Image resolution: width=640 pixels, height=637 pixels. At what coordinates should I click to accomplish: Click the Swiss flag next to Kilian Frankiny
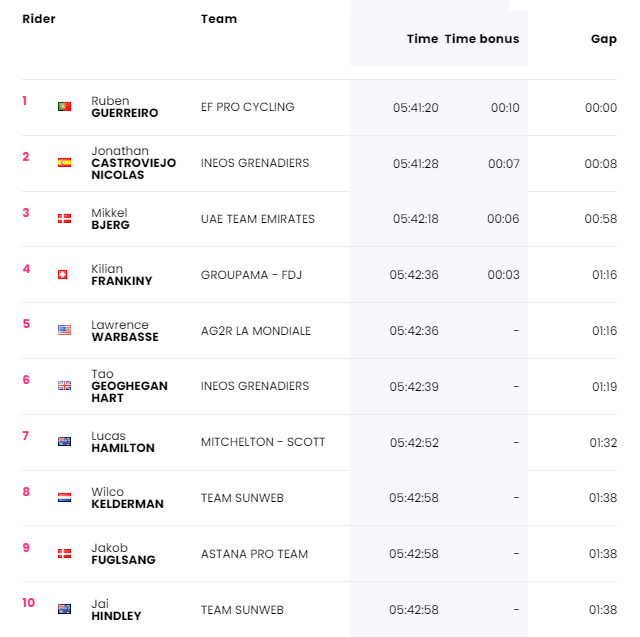tap(62, 274)
